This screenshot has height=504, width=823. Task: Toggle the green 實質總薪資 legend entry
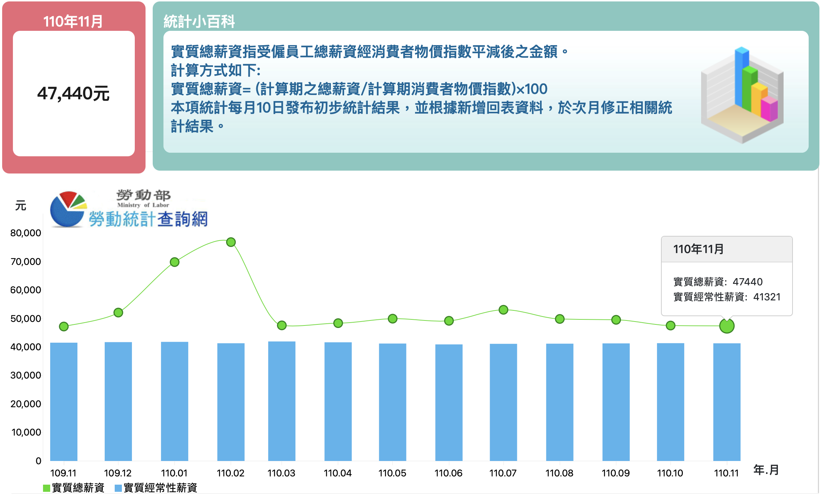click(73, 488)
